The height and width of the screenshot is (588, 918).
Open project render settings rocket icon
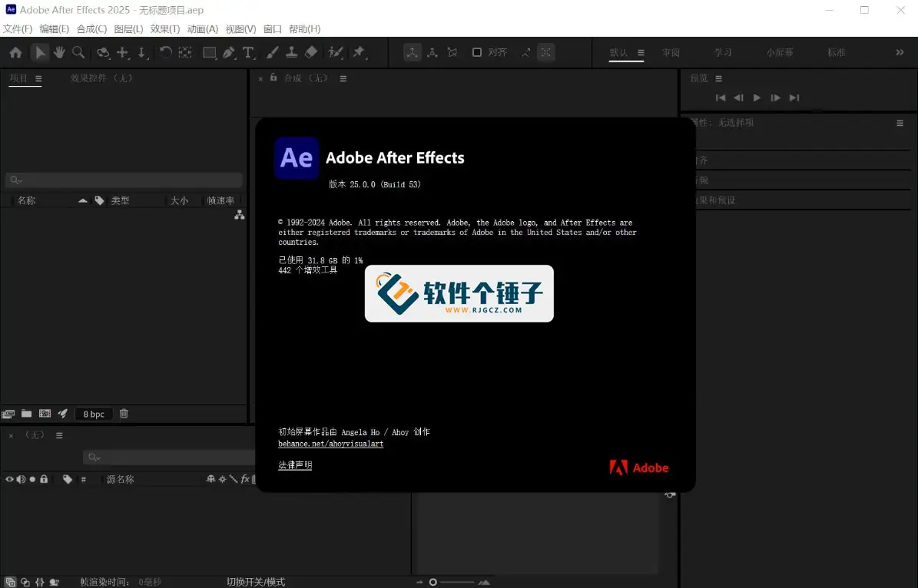pyautogui.click(x=63, y=413)
